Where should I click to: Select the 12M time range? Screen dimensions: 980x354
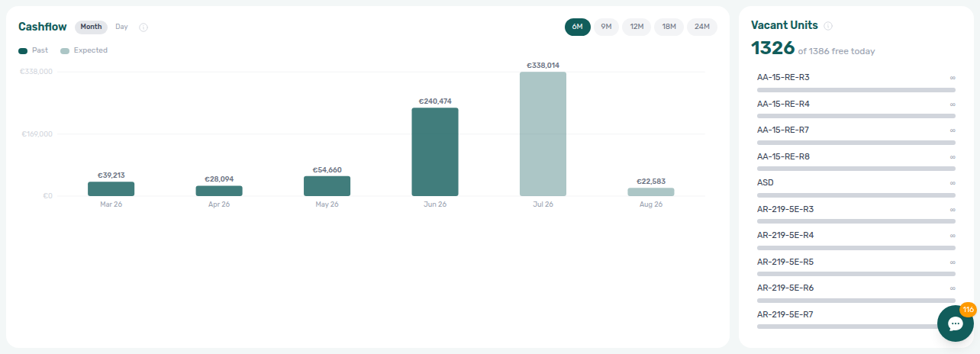click(x=637, y=27)
